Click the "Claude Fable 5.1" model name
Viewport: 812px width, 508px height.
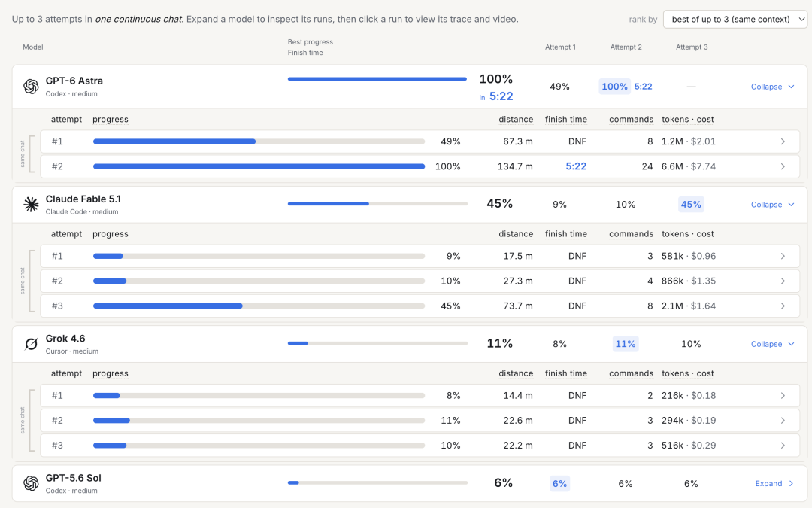83,199
